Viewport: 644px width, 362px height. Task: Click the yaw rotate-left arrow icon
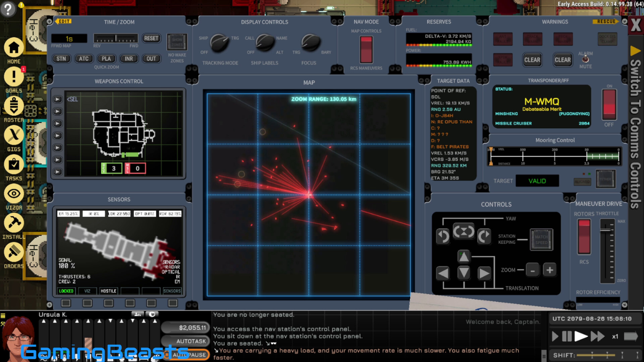pos(443,236)
